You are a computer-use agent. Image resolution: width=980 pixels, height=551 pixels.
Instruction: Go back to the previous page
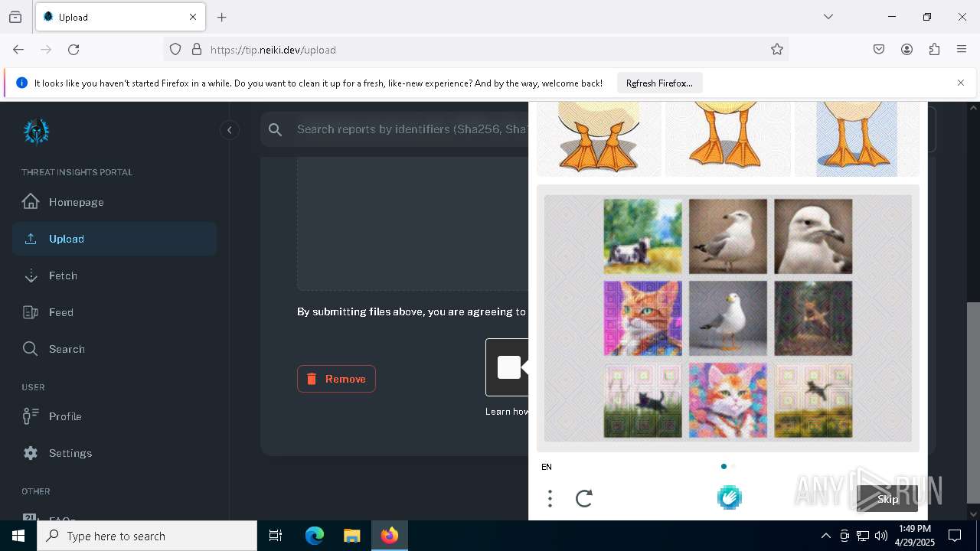pos(18,50)
